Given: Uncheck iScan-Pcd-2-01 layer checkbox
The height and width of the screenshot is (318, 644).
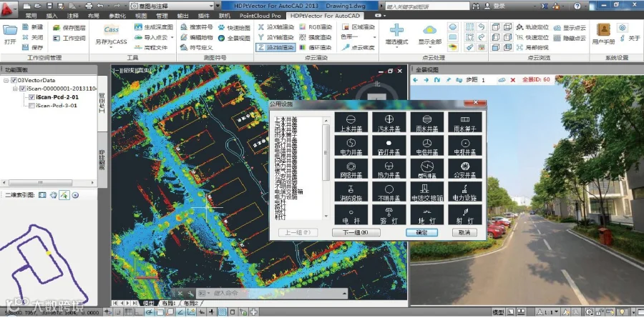Looking at the screenshot, I should [31, 97].
